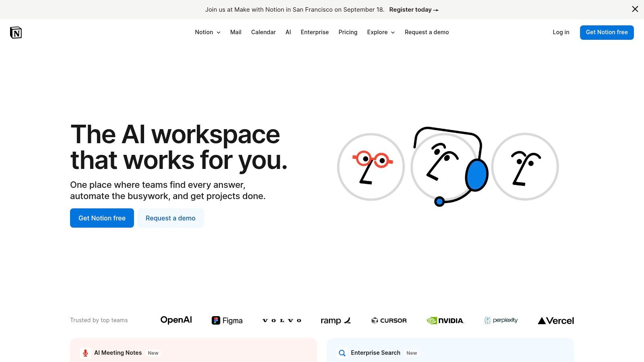This screenshot has height=362, width=644.
Task: Click the hero Request a demo button
Action: point(170,218)
